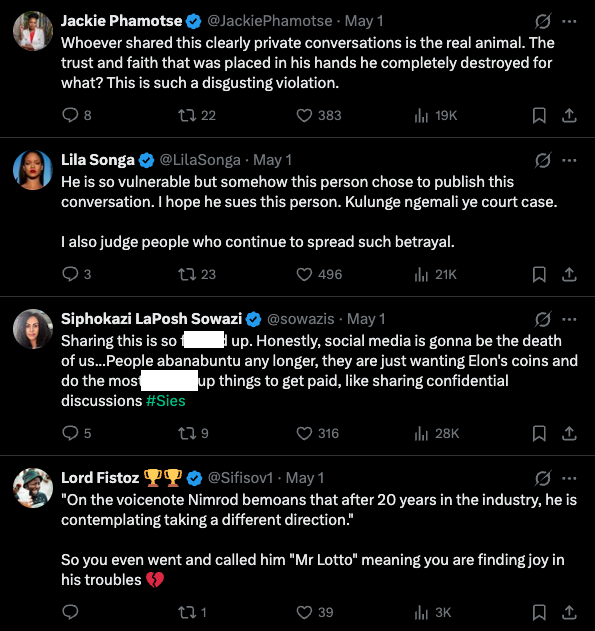Image resolution: width=595 pixels, height=631 pixels.
Task: Open @JackiePhamotse handle link
Action: (x=270, y=21)
